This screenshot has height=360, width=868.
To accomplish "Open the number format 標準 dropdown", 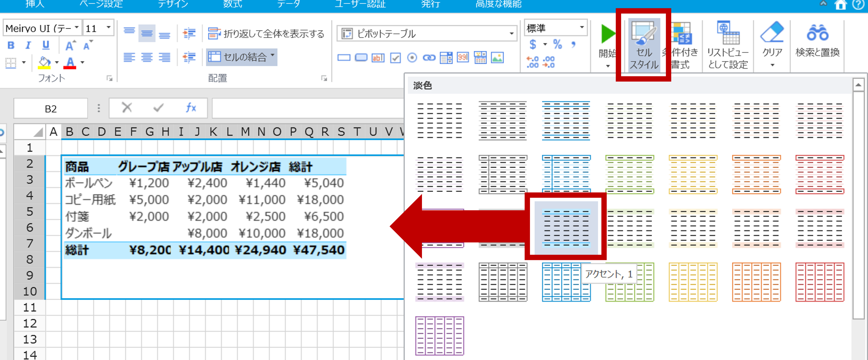I will coord(582,28).
